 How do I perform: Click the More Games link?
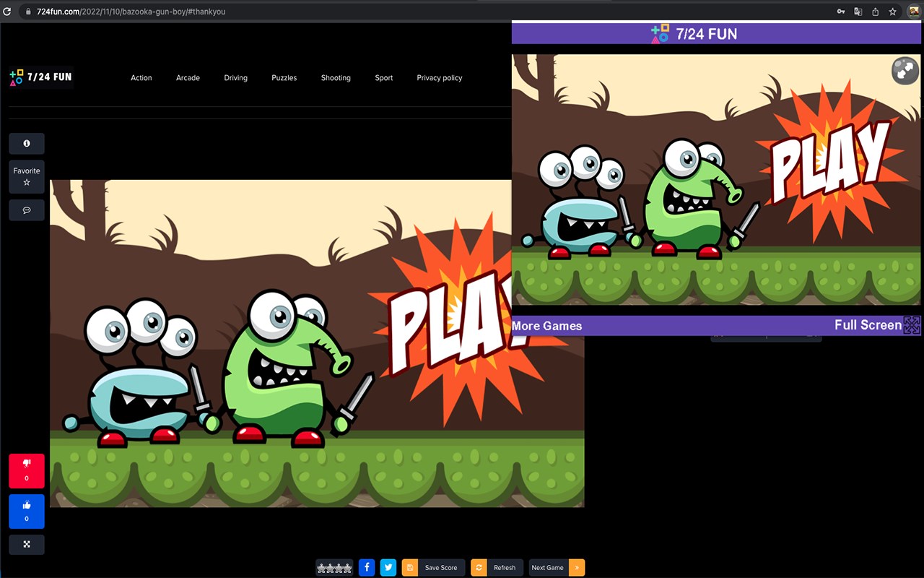(x=547, y=326)
